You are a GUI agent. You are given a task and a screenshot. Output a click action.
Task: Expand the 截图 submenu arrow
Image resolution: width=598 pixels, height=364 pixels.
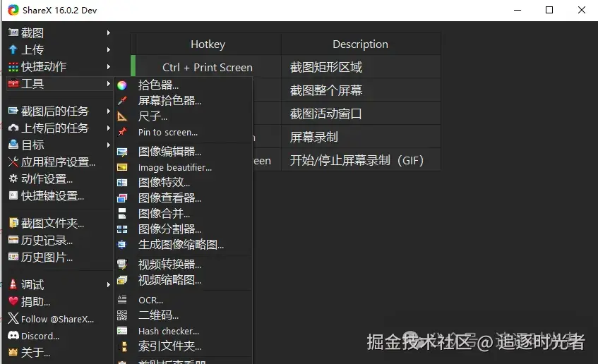109,32
